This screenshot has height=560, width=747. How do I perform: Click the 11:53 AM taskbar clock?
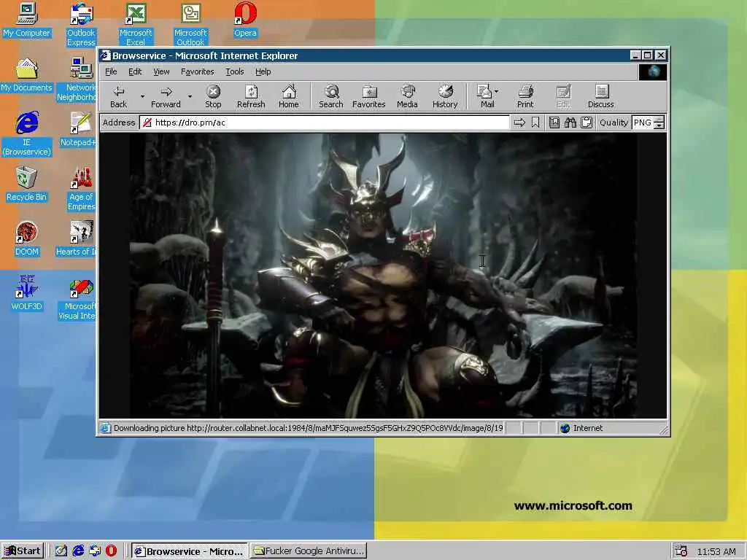click(716, 551)
